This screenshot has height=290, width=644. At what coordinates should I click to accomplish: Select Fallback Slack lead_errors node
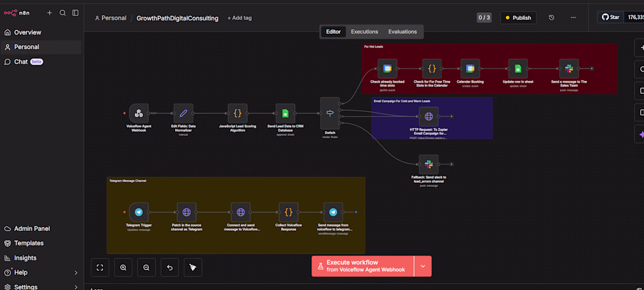click(x=429, y=164)
